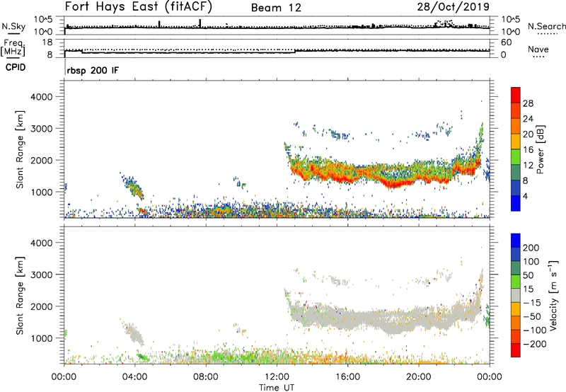The width and height of the screenshot is (566, 392).
Task: Select the '−200' velocity colorbar value
Action: pos(535,344)
